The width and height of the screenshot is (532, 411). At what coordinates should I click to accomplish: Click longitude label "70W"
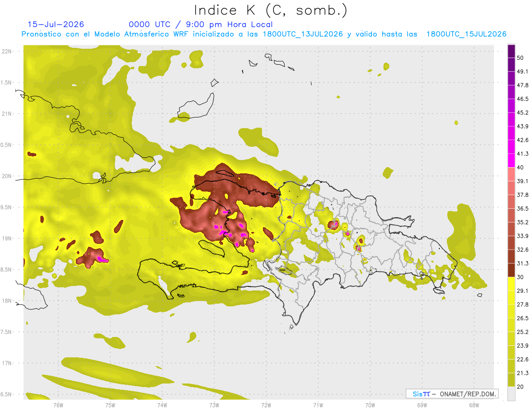(x=370, y=406)
